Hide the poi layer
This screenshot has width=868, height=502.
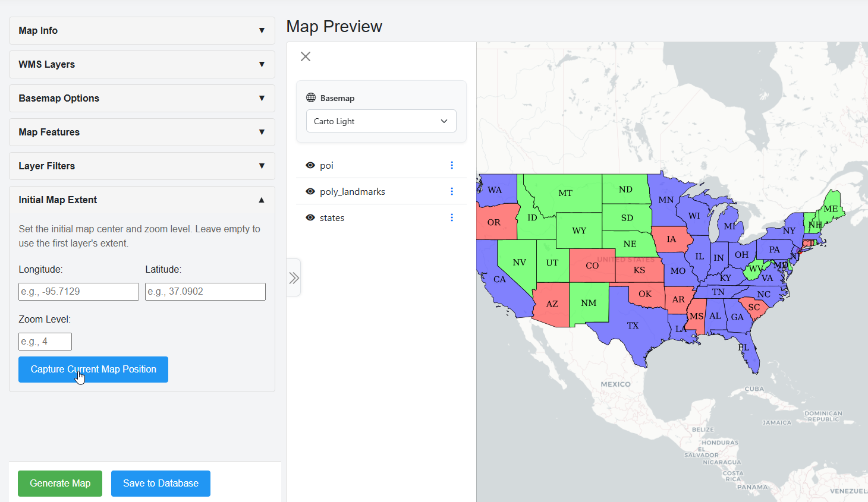310,165
